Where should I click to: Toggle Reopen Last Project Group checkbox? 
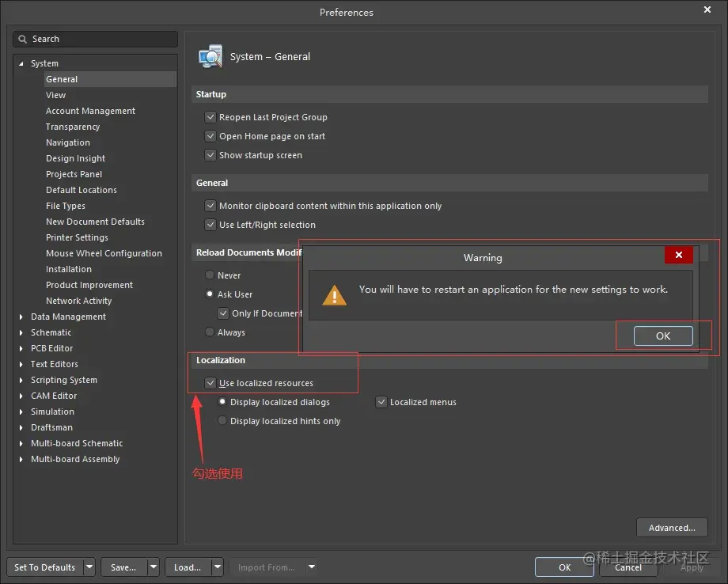(210, 117)
